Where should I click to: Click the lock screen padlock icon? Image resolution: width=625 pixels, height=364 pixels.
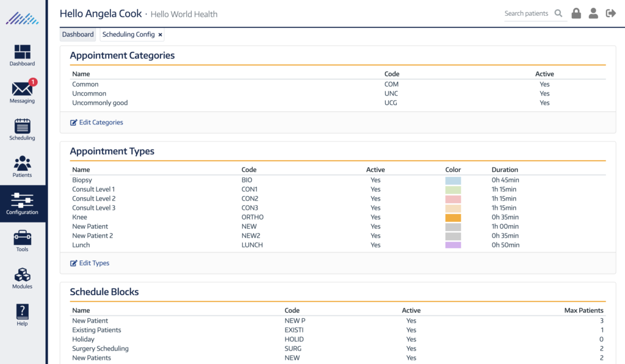[576, 13]
